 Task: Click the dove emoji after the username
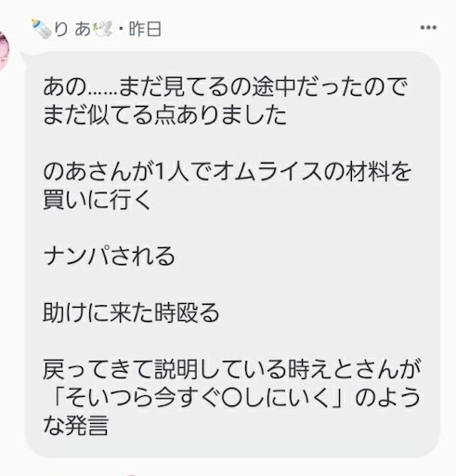103,29
